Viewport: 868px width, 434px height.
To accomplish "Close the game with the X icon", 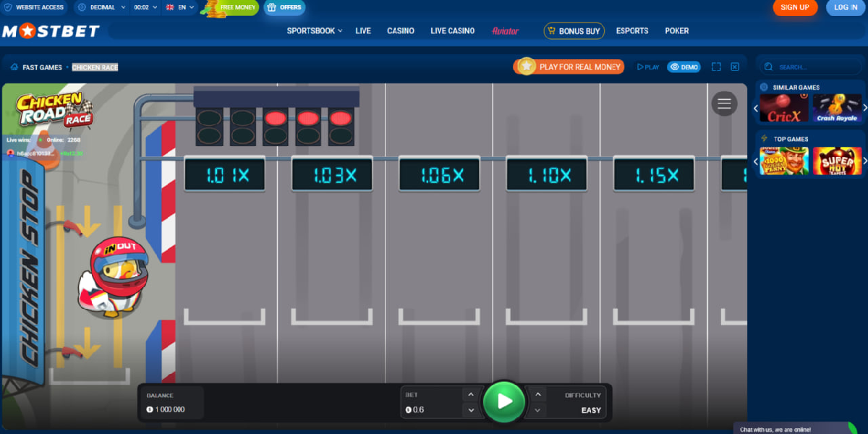I will click(x=735, y=67).
